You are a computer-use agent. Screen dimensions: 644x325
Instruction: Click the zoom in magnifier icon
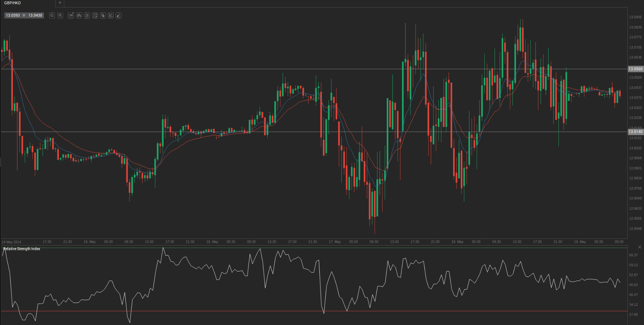[60, 16]
